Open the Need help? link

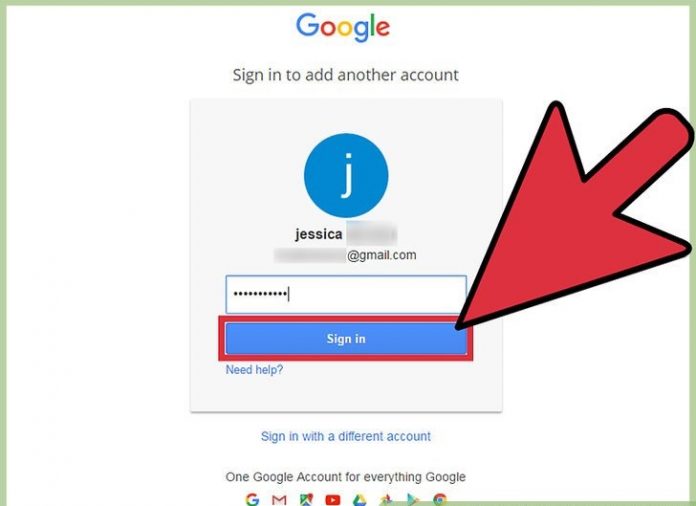(x=254, y=370)
